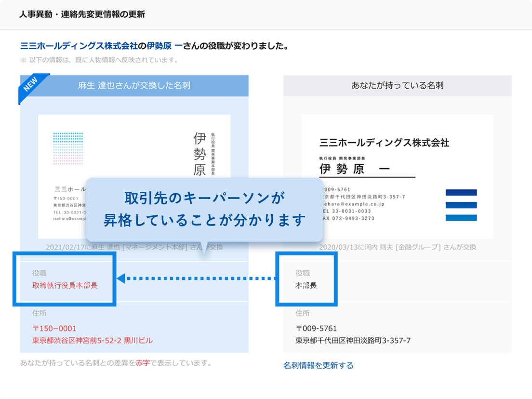Click 名刺情報を更新する link

[318, 365]
